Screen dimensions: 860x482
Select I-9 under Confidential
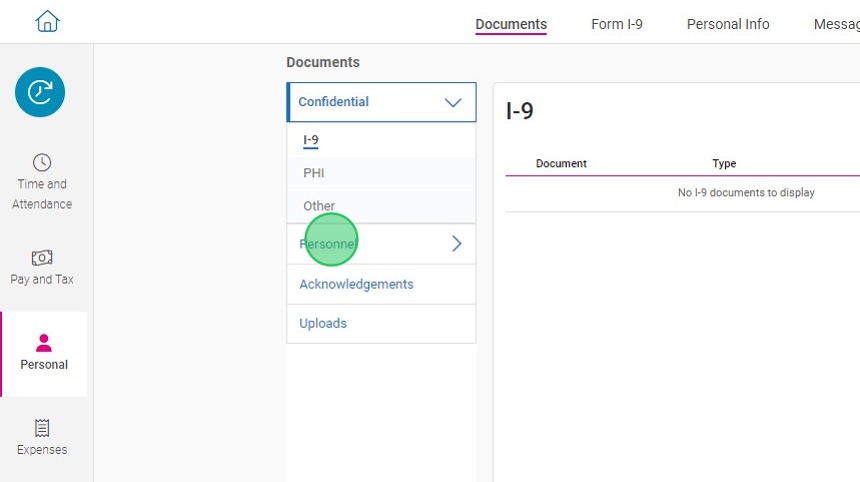[311, 141]
